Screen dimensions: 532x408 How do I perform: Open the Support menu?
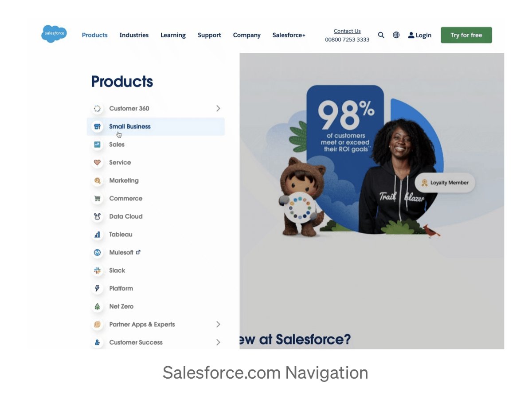(x=209, y=35)
